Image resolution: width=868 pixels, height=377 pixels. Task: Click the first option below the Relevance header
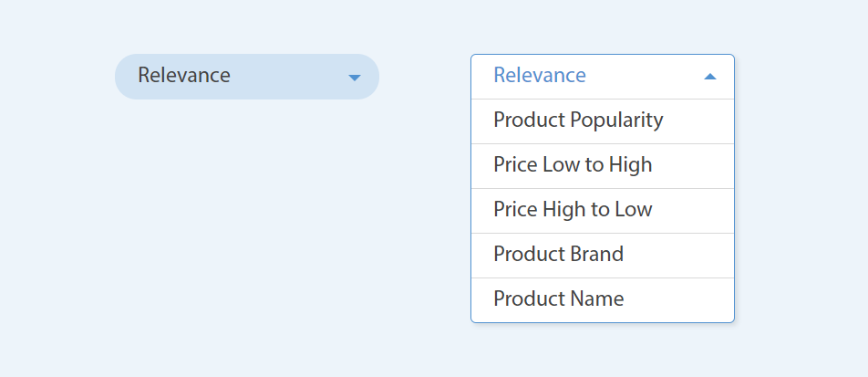(603, 121)
